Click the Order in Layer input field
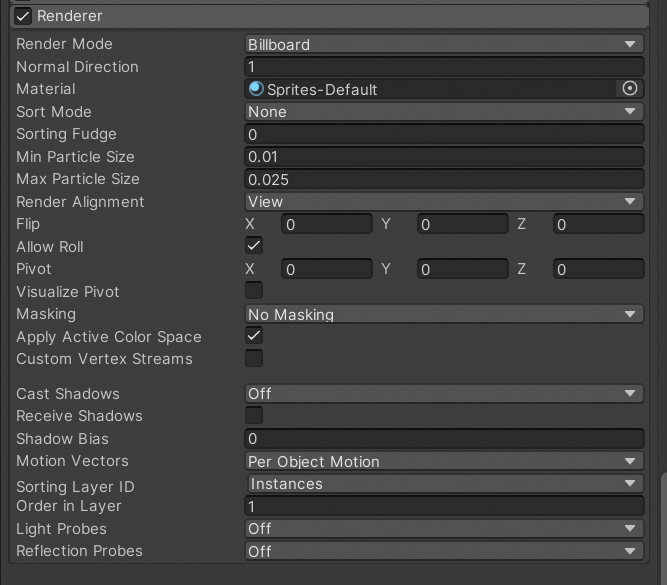 tap(444, 506)
